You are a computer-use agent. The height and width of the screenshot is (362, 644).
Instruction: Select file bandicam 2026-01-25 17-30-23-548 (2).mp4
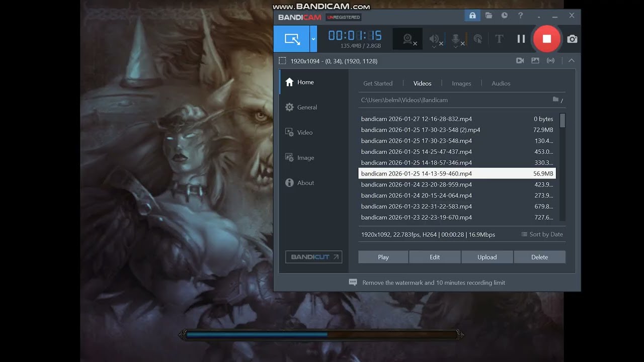point(457,130)
